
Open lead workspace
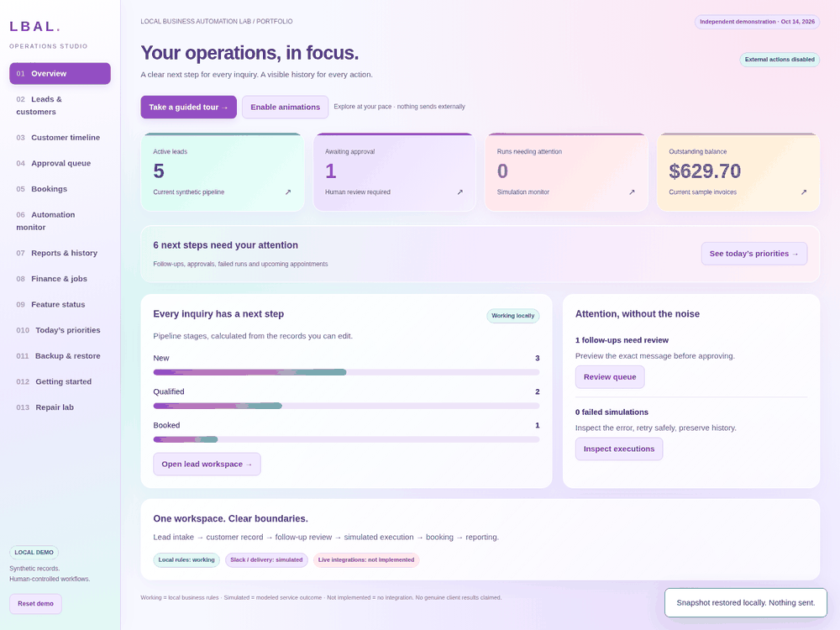[x=207, y=465]
